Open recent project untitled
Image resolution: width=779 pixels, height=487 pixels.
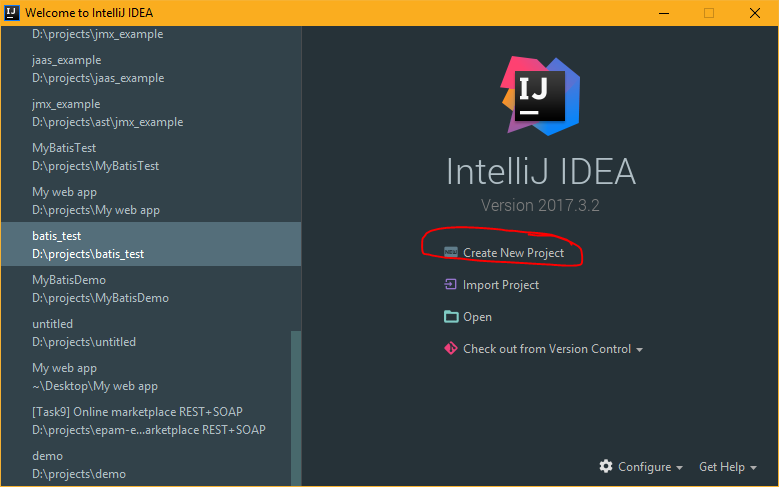(x=151, y=332)
